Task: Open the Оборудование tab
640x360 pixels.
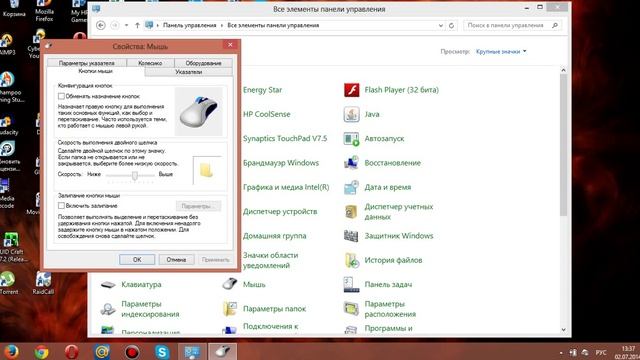Action: pos(203,63)
